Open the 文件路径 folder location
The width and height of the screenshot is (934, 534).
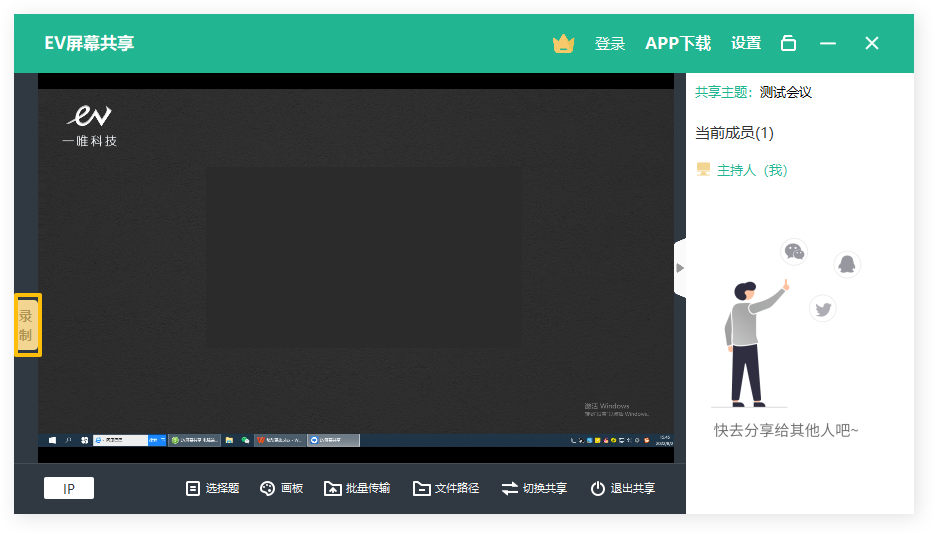(446, 488)
